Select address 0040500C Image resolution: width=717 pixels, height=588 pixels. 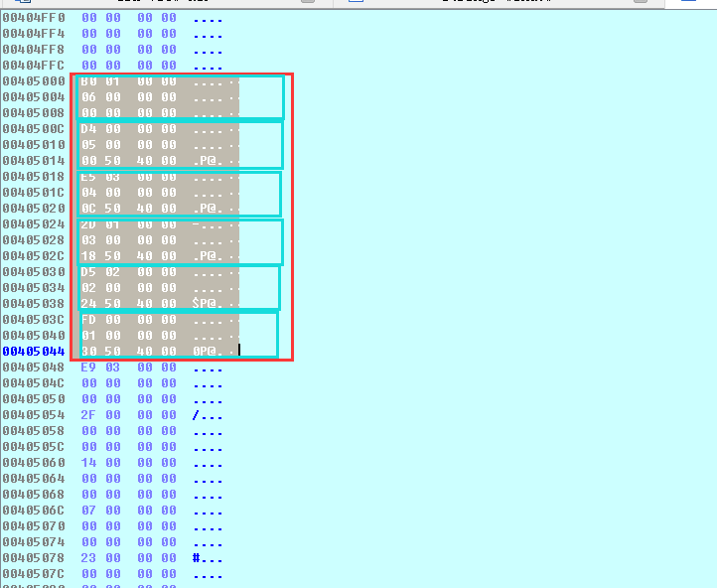pyautogui.click(x=34, y=129)
